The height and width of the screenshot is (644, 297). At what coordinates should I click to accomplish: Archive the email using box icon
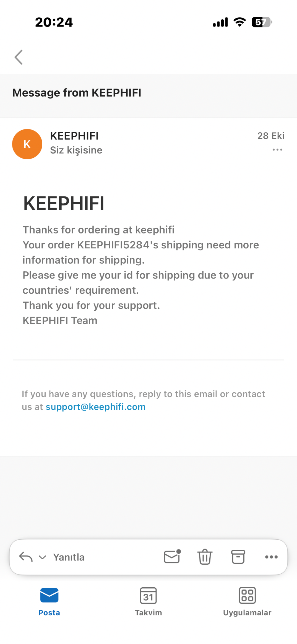coord(238,557)
